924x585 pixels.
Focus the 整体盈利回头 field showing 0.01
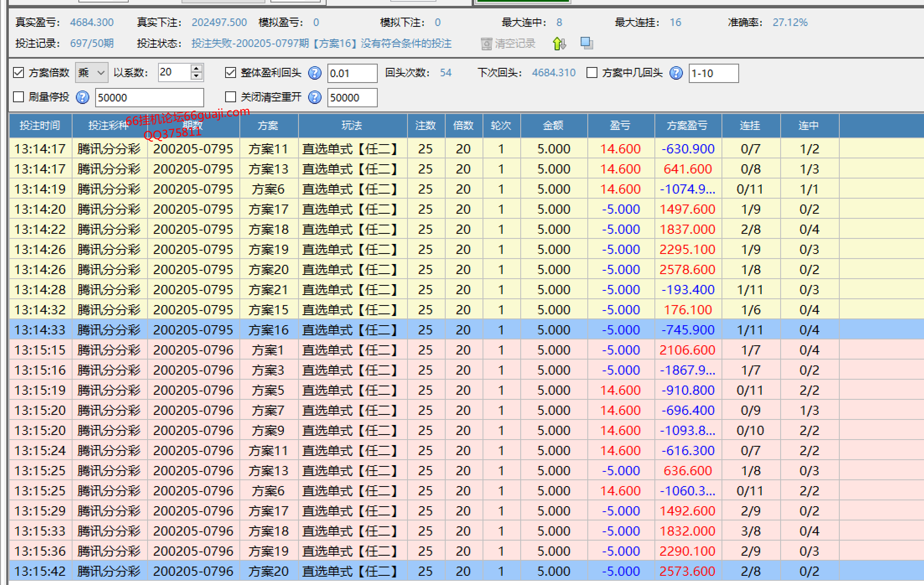(x=352, y=73)
